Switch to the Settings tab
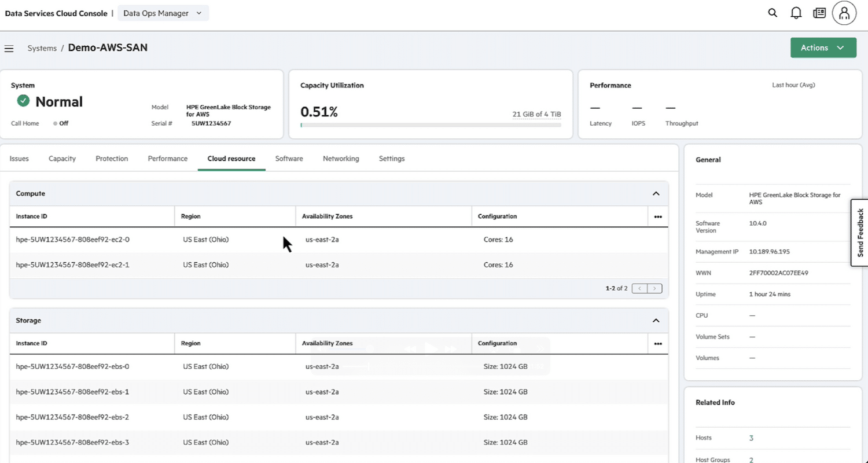 392,159
